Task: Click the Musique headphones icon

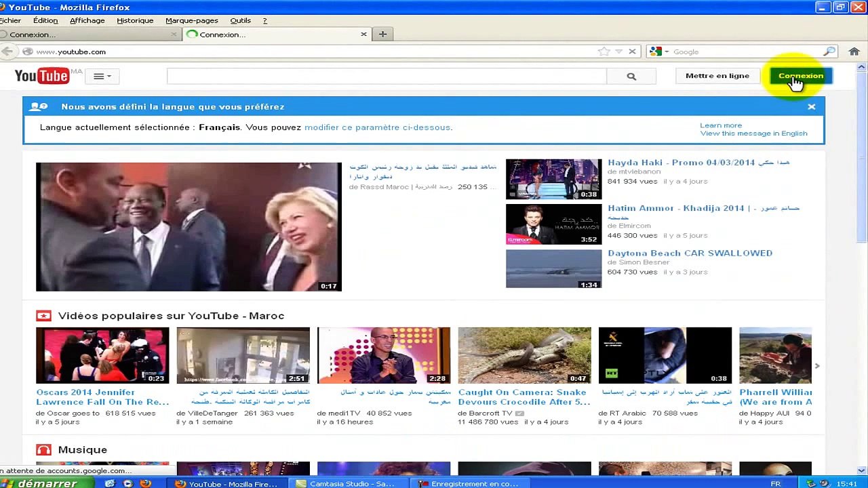Action: pos(43,450)
